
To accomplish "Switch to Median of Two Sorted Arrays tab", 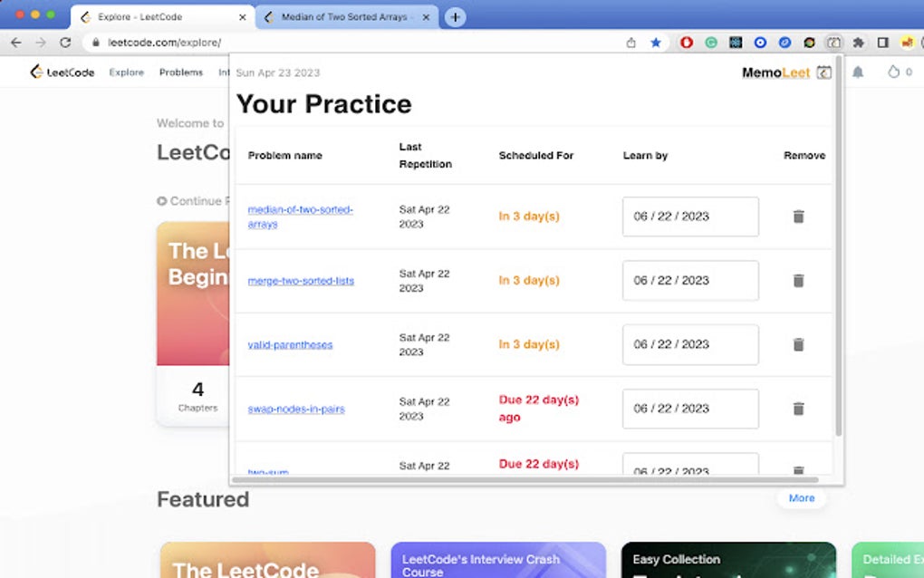I will [x=347, y=17].
